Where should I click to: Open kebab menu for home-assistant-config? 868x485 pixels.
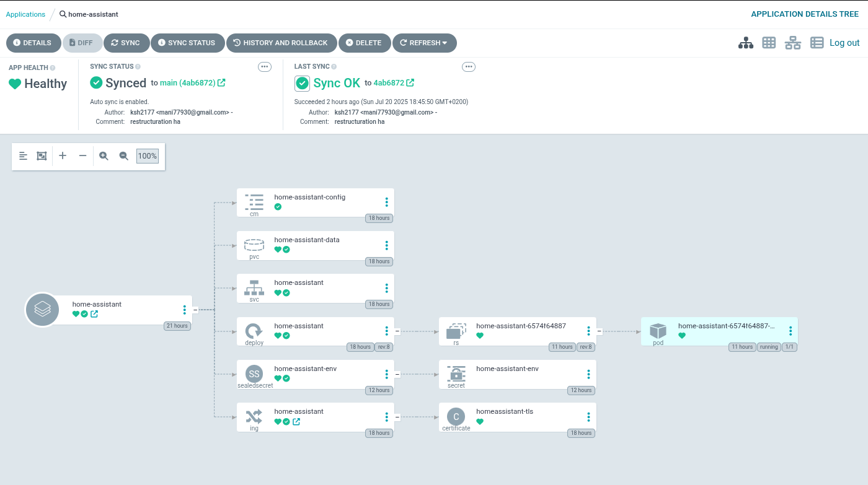point(386,202)
